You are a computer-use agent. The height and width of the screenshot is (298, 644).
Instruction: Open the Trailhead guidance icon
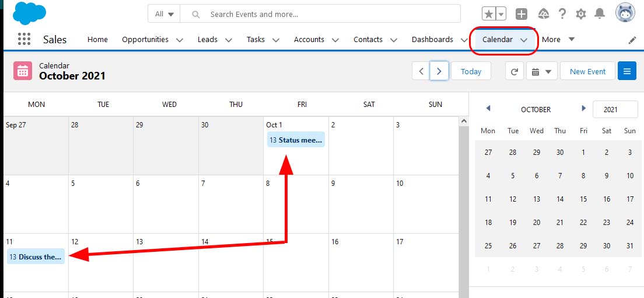click(543, 14)
